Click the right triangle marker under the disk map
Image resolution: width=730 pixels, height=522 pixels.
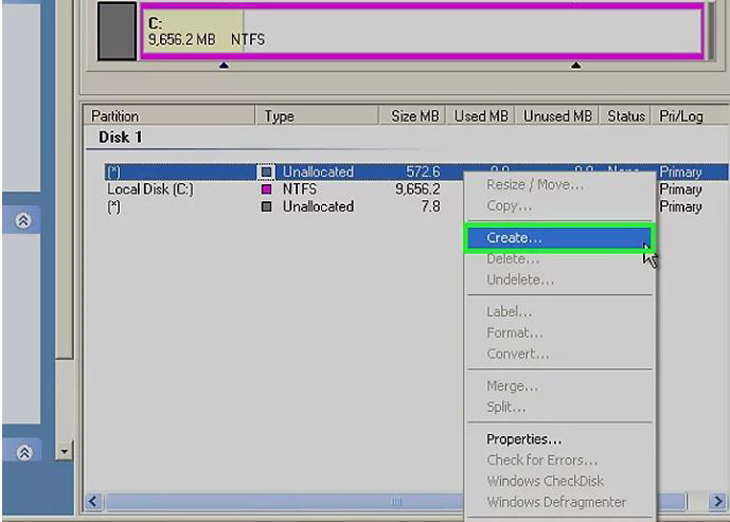point(576,65)
